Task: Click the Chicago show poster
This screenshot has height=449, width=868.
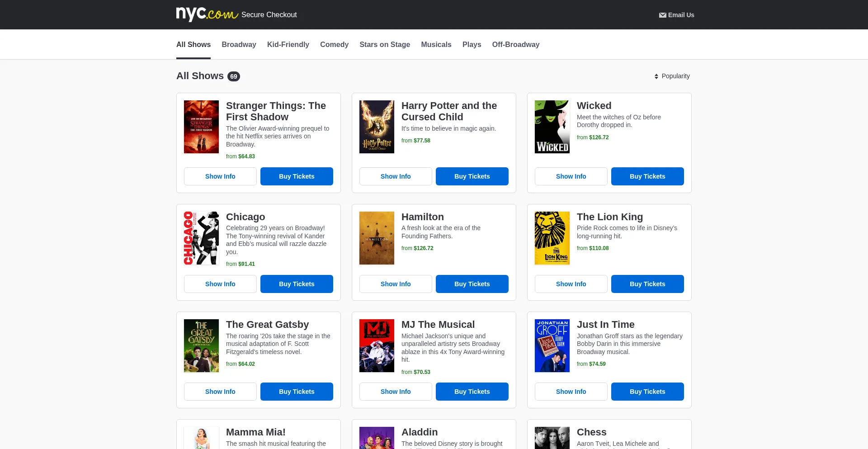Action: (x=201, y=238)
